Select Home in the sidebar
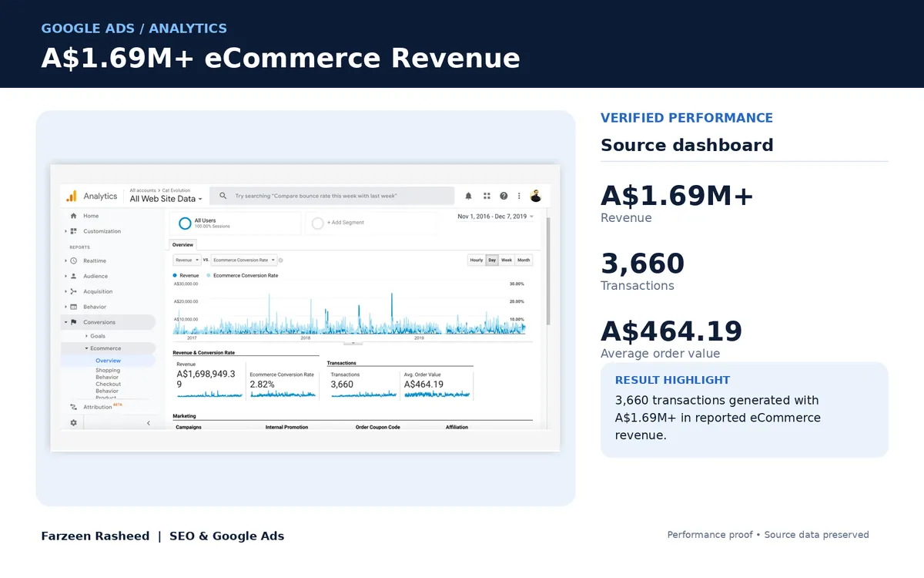 [91, 216]
